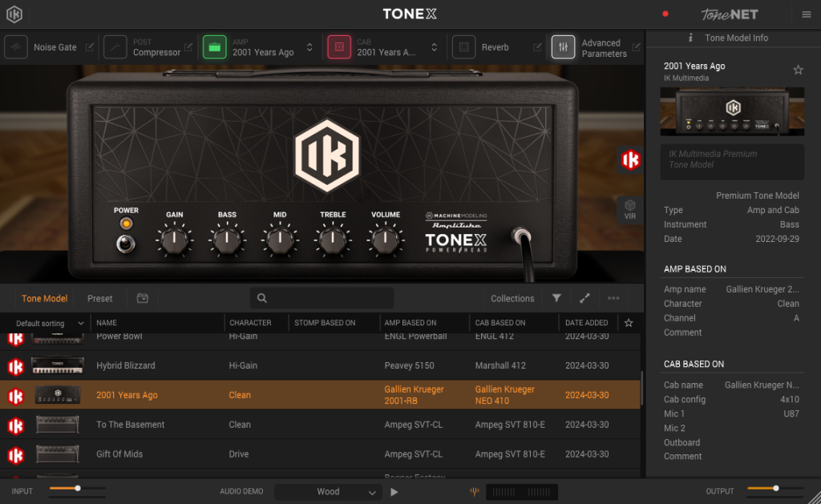
Task: Click Peavey 5150 amp cell
Action: (409, 365)
